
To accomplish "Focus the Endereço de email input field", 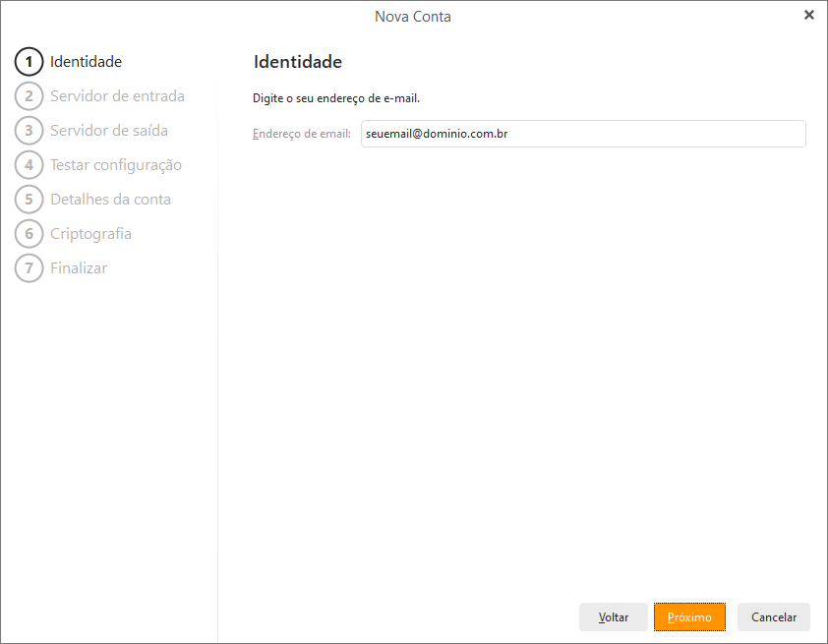I will 583,134.
